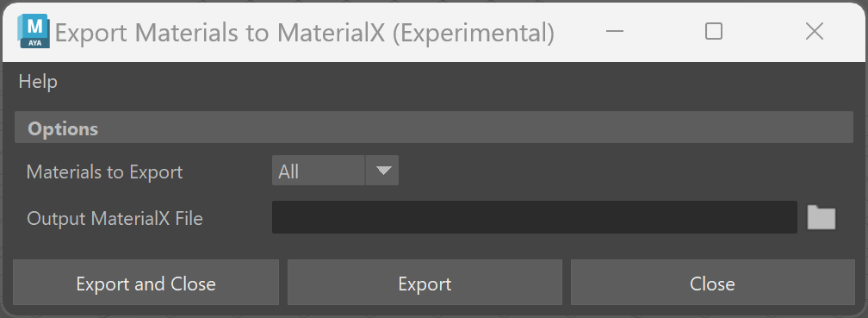Click the dropdown arrow beside All
The width and height of the screenshot is (868, 318).
coord(383,171)
